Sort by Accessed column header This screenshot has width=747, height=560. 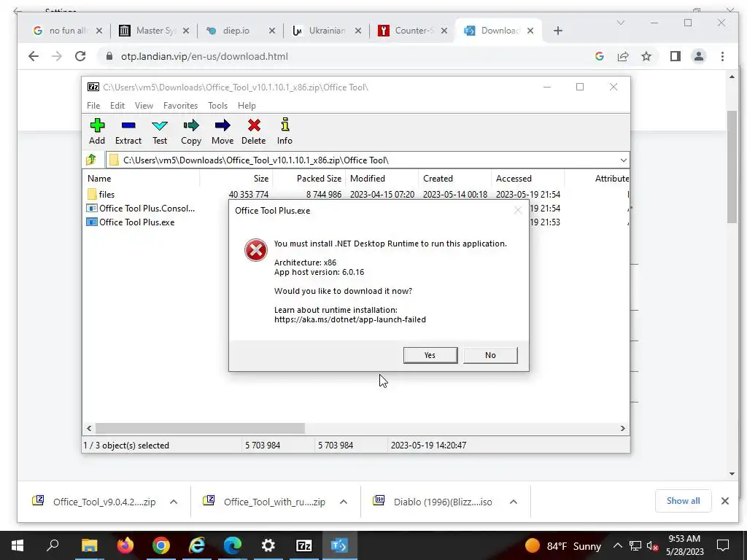pos(528,179)
